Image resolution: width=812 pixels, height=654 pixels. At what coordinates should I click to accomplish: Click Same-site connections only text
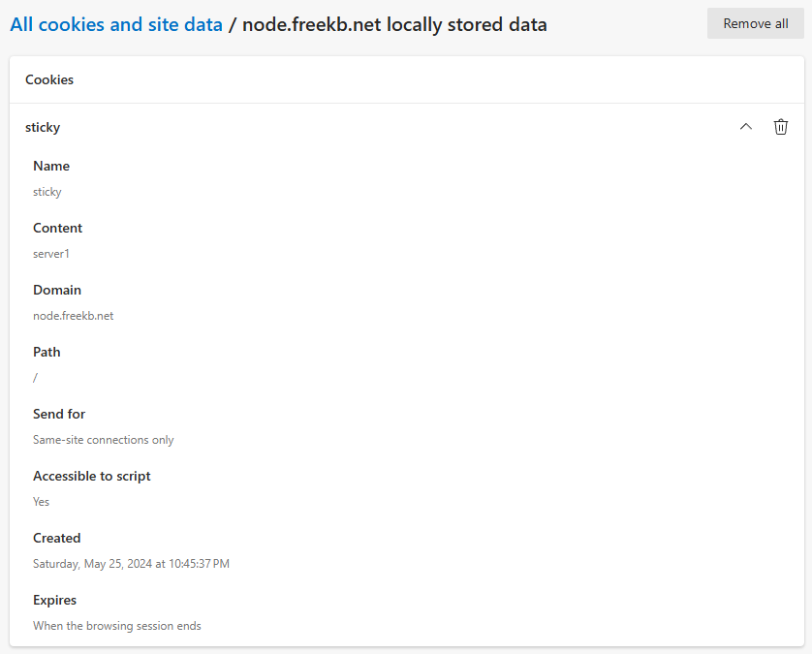[x=104, y=440]
